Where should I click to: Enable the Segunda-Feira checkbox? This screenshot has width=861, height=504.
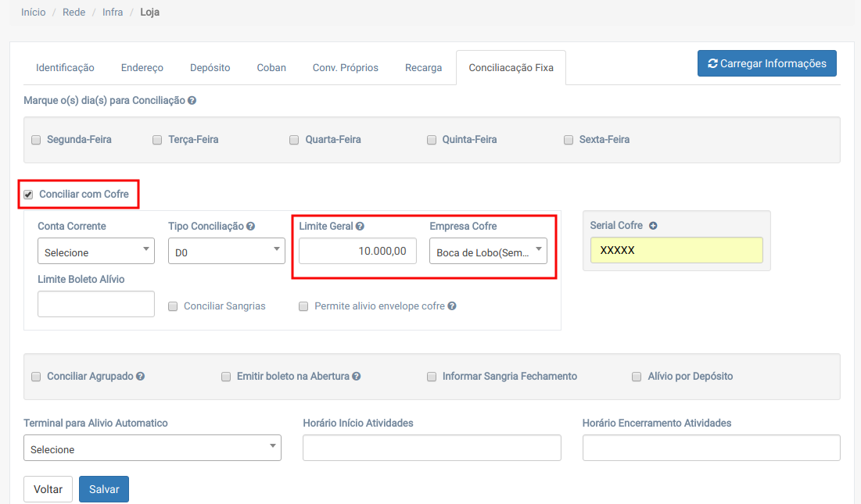(x=36, y=140)
